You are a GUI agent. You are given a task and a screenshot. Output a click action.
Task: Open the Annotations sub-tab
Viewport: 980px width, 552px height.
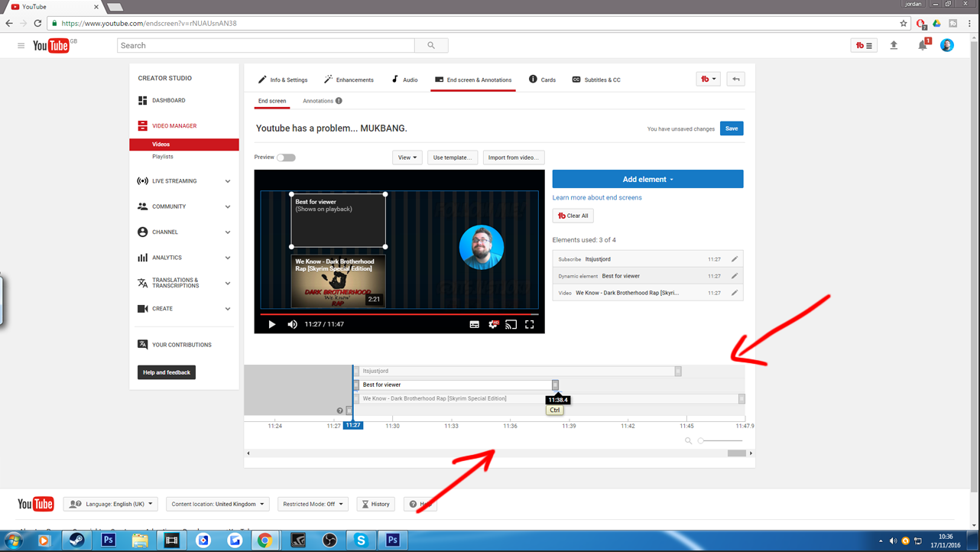[x=318, y=101]
